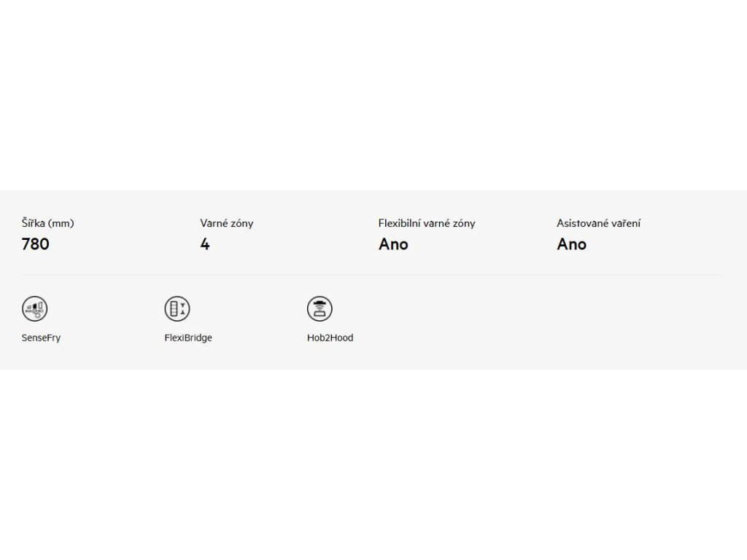Click the 'F' in FlexiBridge caption
Image resolution: width=747 pixels, height=560 pixels.
167,338
